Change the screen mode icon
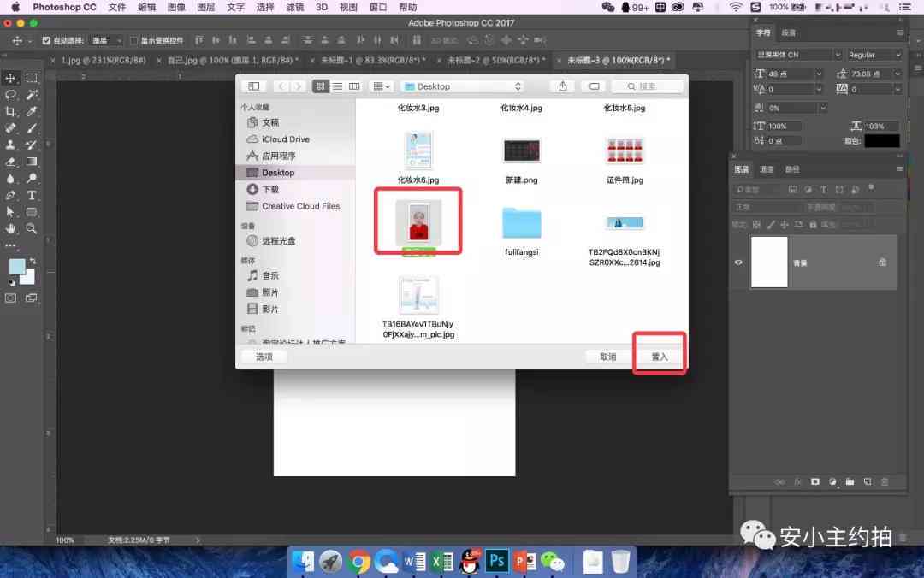This screenshot has width=924, height=578. point(32,298)
